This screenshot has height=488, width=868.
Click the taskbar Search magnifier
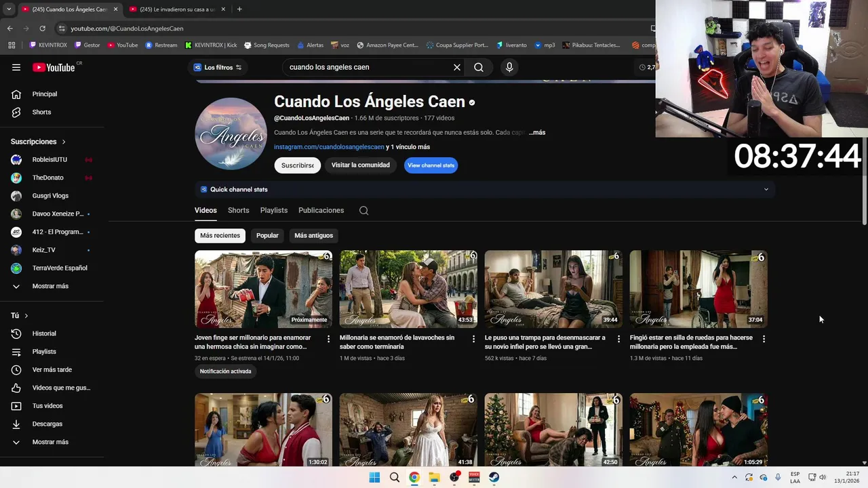pyautogui.click(x=394, y=477)
